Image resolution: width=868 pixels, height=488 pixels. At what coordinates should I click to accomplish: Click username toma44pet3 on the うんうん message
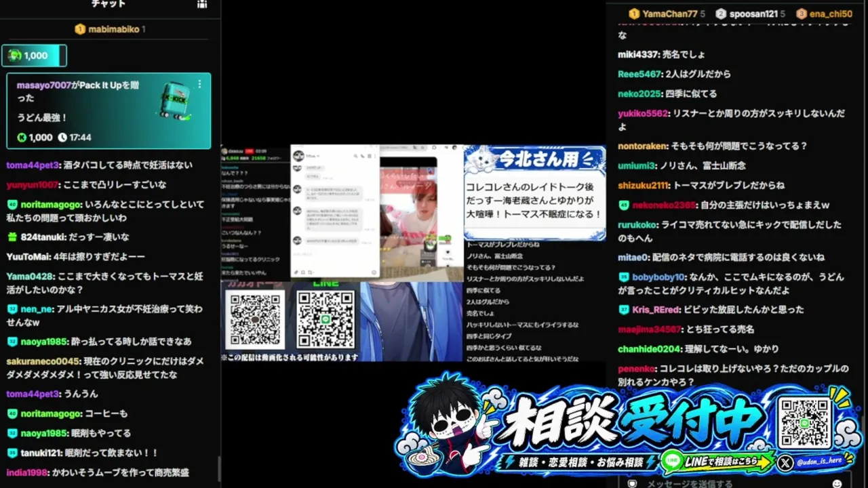pyautogui.click(x=33, y=394)
